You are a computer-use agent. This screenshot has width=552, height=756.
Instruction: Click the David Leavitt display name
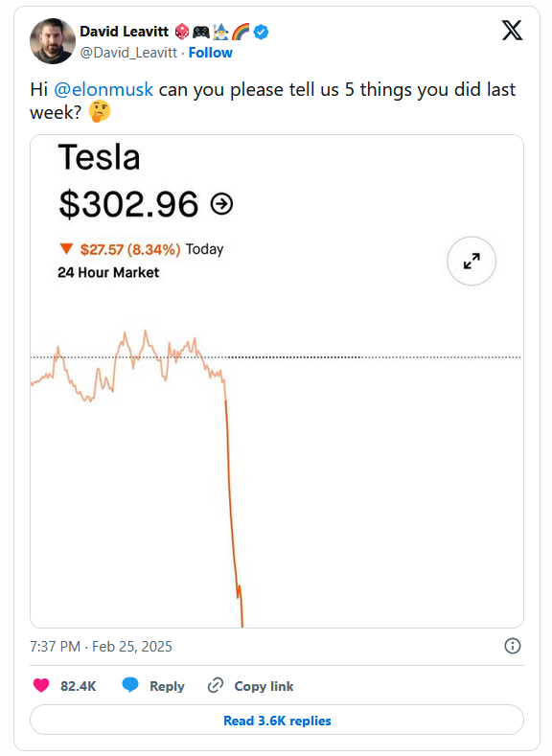point(124,32)
